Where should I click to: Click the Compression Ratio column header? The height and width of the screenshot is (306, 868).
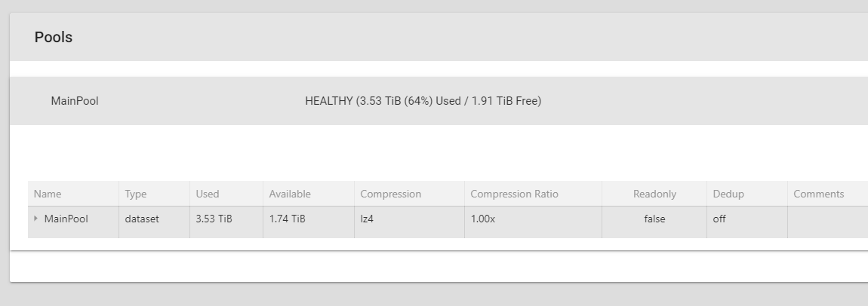(x=514, y=194)
